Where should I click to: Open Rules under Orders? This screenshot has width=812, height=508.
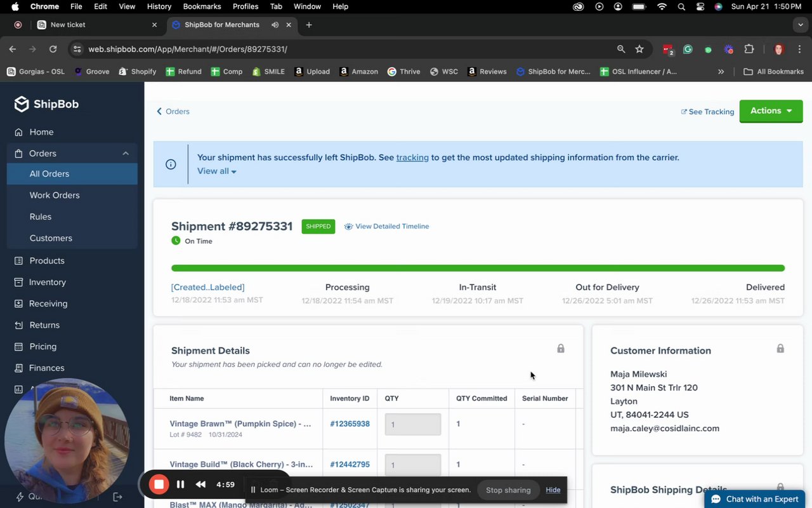(x=41, y=217)
